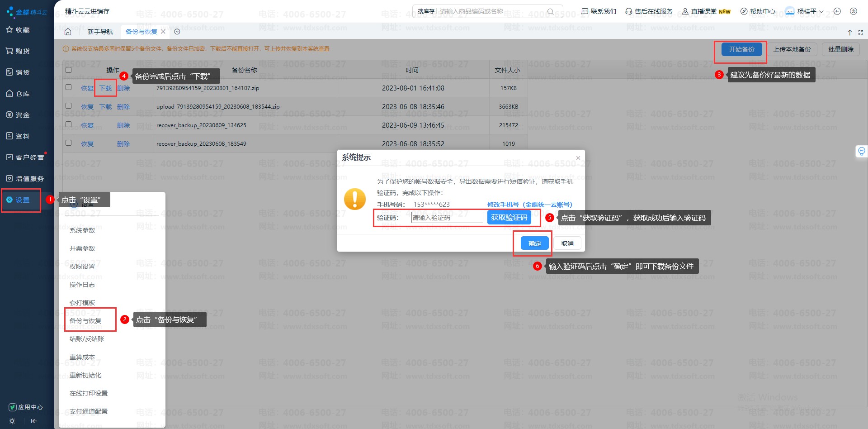Click the 修改手机号 link

click(x=529, y=205)
